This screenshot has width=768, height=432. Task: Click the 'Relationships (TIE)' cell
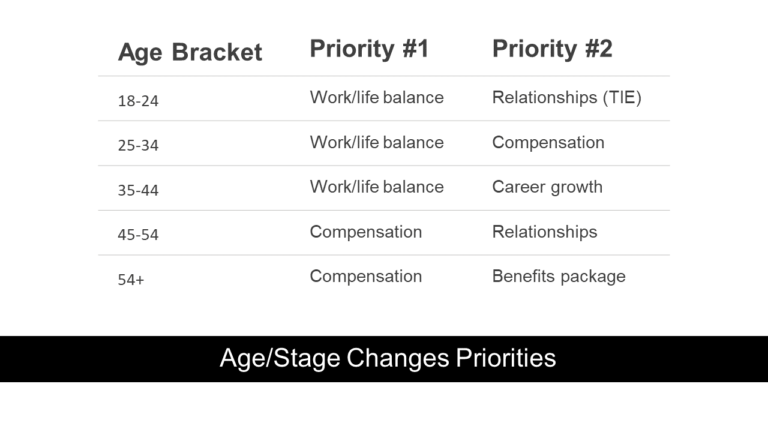pyautogui.click(x=566, y=97)
